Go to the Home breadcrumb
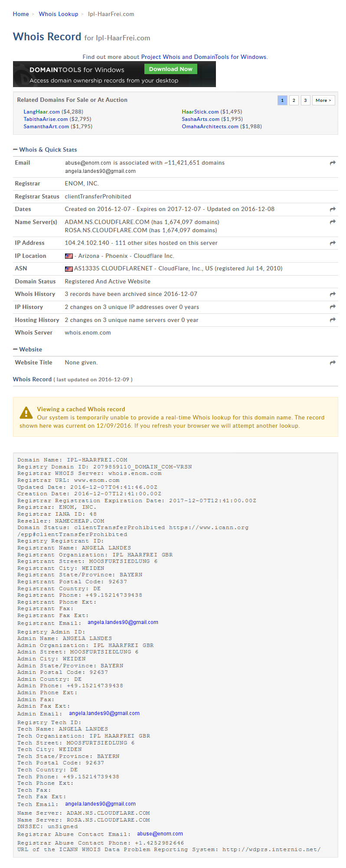The width and height of the screenshot is (346, 868). pyautogui.click(x=21, y=14)
